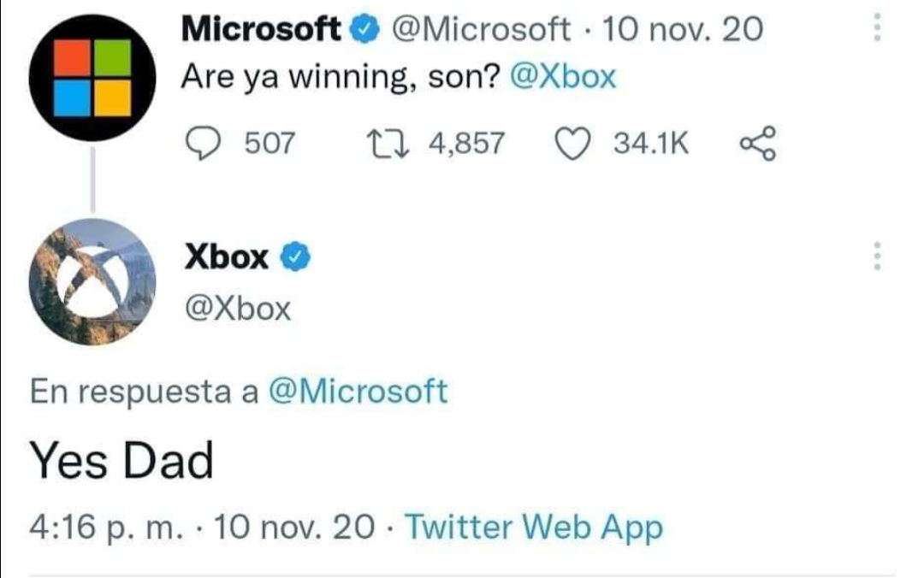Viewport: 924px width, 578px height.
Task: Click the '10 nov. 20' date on Microsoft's tweet
Action: (682, 31)
